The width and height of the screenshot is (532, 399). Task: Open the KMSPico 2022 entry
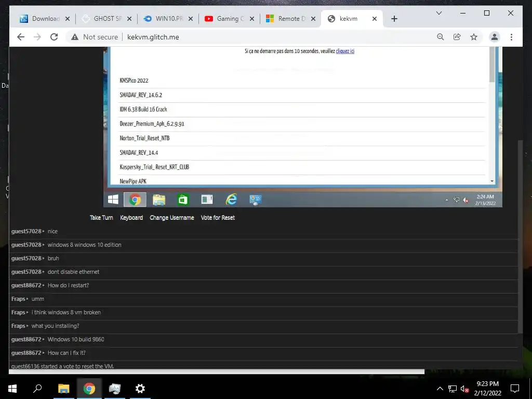pos(134,81)
